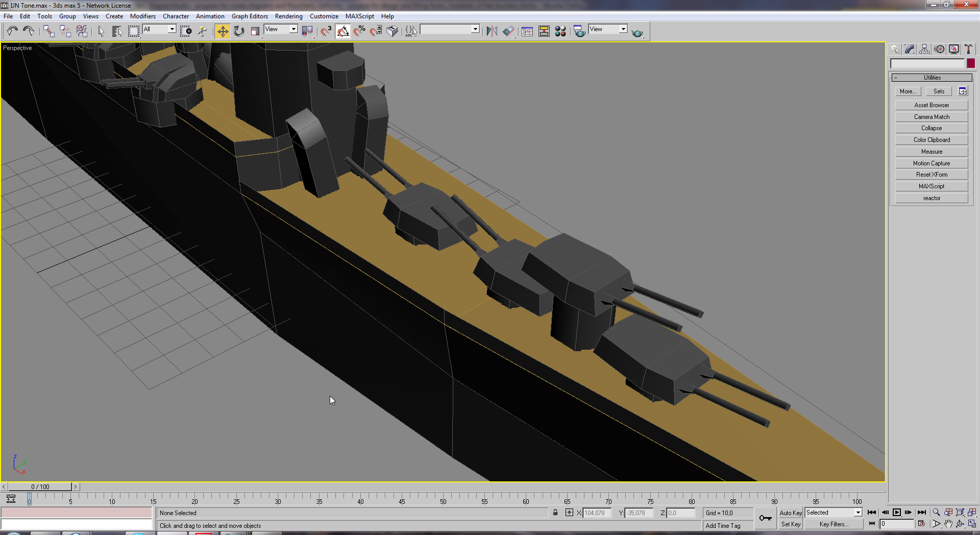Toggle the 3D Snap button
The height and width of the screenshot is (535, 980).
point(326,32)
